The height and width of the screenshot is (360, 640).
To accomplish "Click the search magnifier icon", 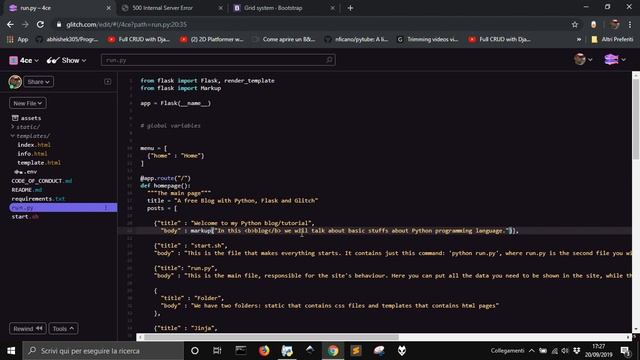I will (329, 60).
